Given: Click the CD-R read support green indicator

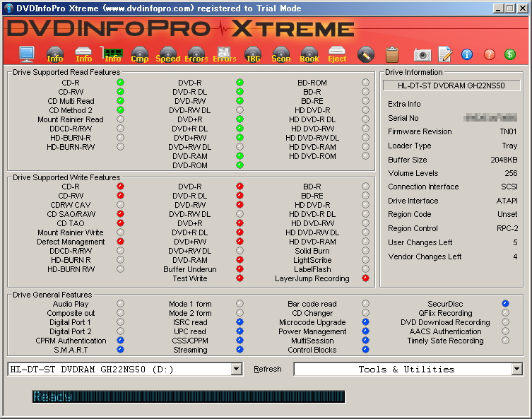Looking at the screenshot, I should 120,83.
